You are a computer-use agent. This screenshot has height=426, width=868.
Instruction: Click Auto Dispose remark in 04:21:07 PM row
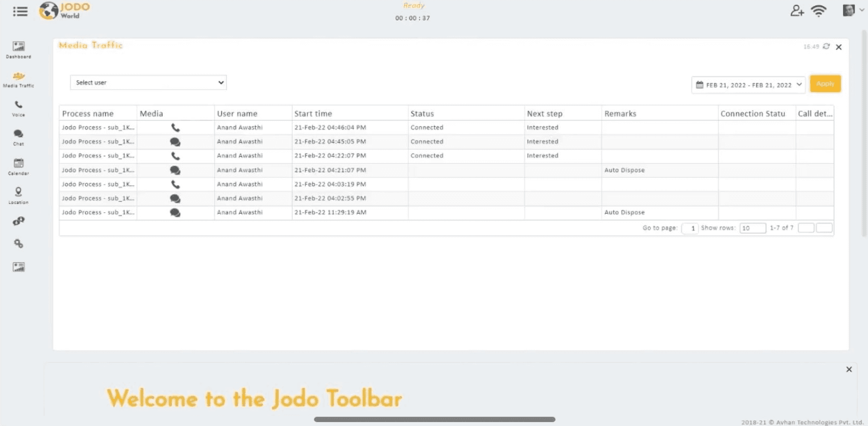[x=624, y=170]
